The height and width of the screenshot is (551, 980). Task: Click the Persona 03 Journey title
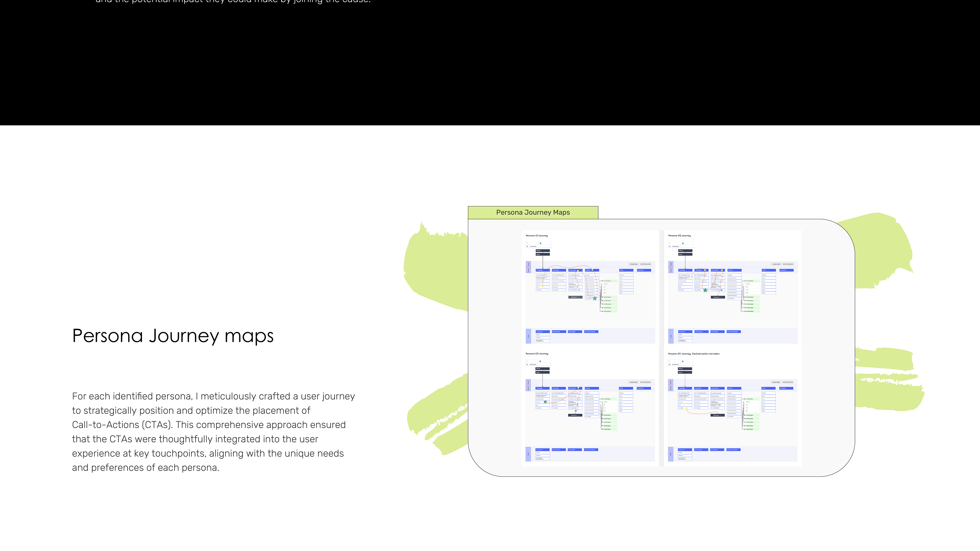[537, 354]
